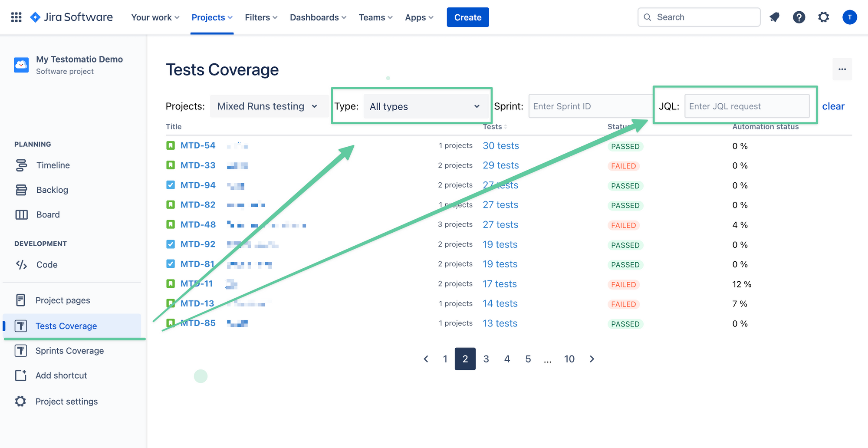The image size is (868, 448).
Task: Click the task icon next to MTD-92
Action: (171, 244)
